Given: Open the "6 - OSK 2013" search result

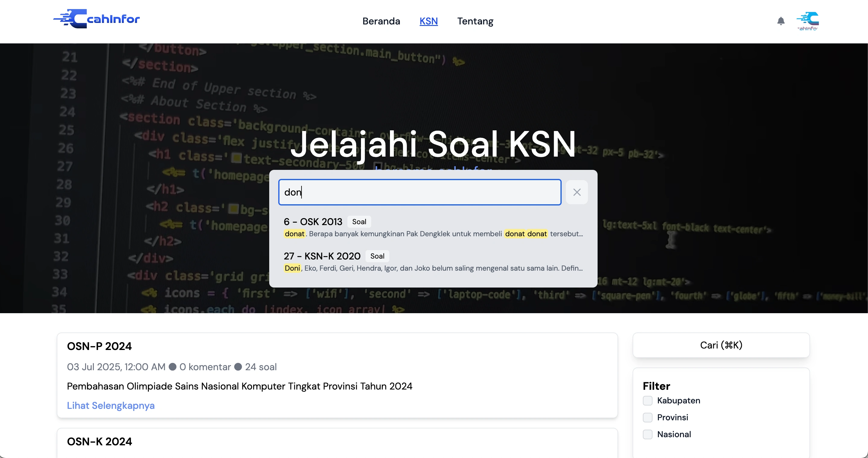Looking at the screenshot, I should (313, 221).
